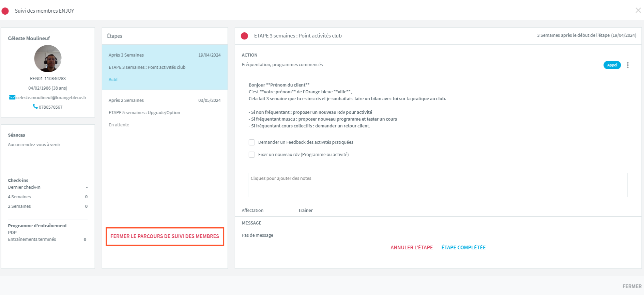Click the red dot next to ETAPE 3 semaines title
The height and width of the screenshot is (295, 644).
click(x=244, y=36)
